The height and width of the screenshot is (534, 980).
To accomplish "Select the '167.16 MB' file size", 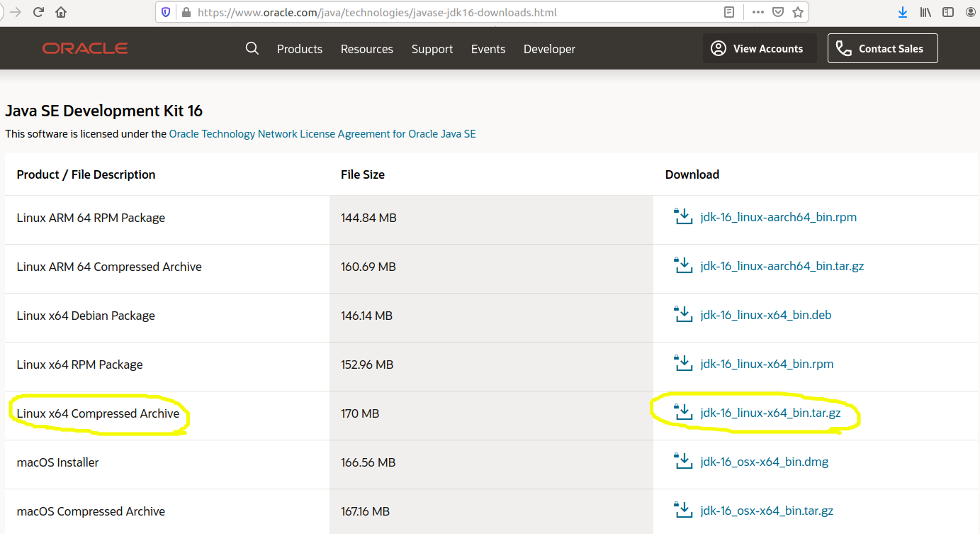I will coord(365,511).
